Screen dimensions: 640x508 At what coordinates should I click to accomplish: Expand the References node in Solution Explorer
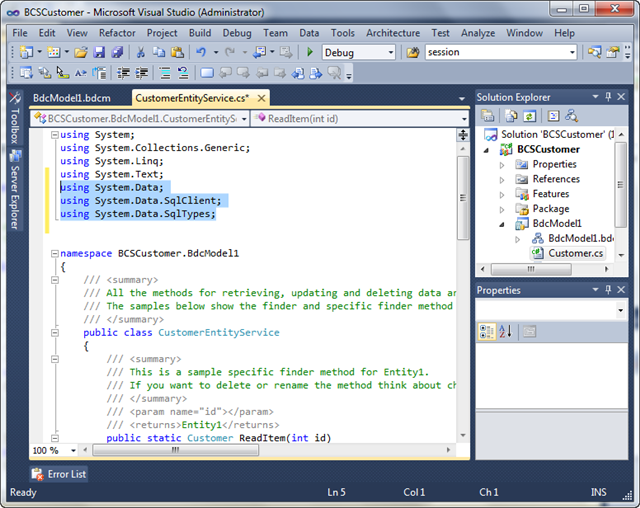(x=502, y=179)
